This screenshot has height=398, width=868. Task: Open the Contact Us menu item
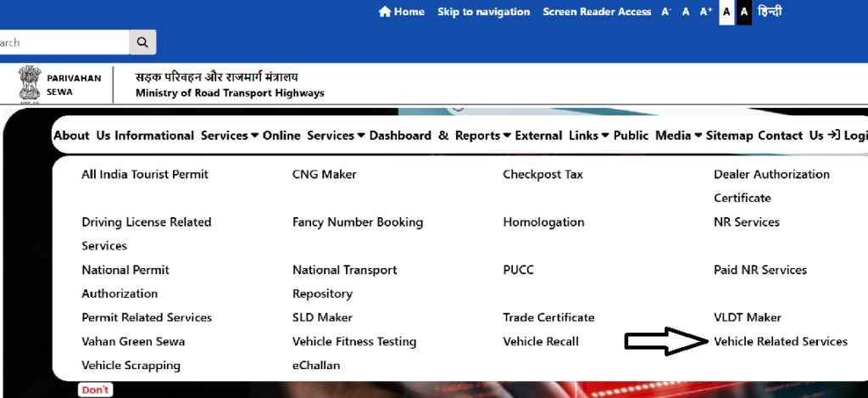click(791, 135)
